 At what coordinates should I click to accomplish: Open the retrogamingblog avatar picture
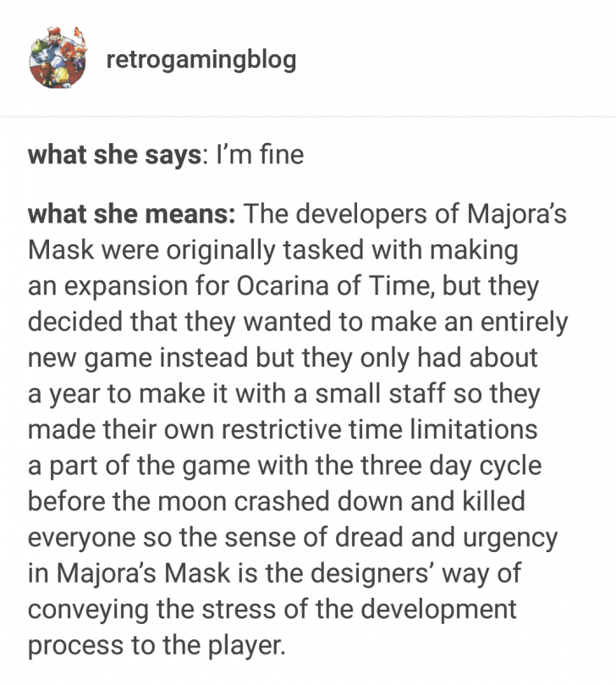point(58,58)
